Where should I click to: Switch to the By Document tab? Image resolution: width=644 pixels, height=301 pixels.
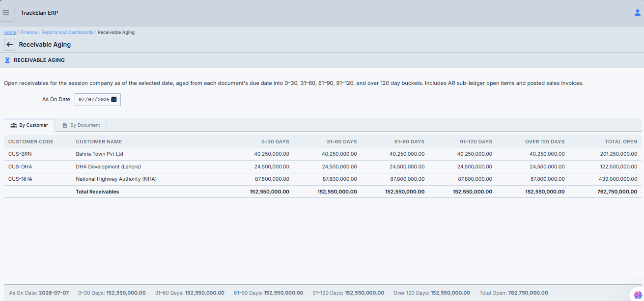click(x=81, y=125)
